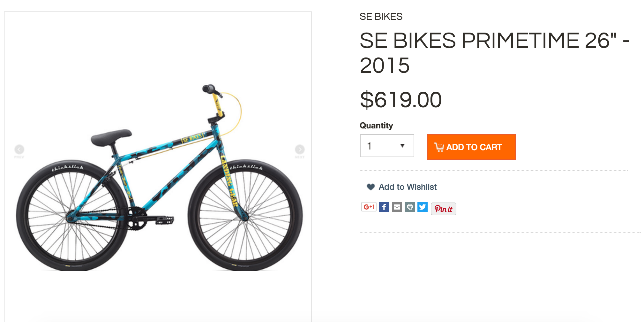Tweet this product via the Twitter icon

pos(422,207)
